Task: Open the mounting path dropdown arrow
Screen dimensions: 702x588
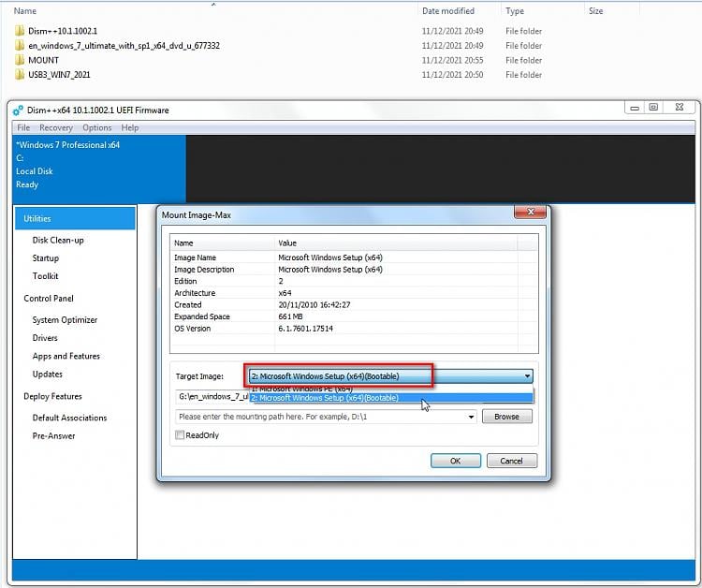Action: (471, 417)
